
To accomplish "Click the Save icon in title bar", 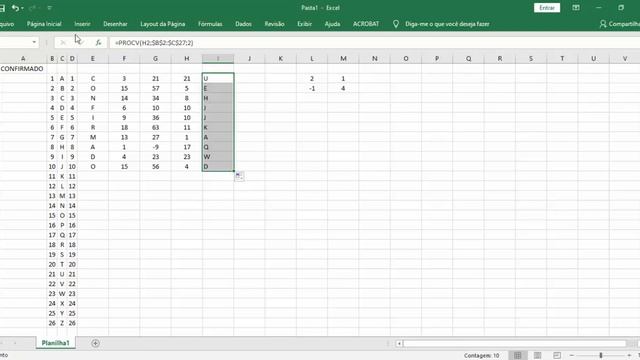I will coord(2,8).
